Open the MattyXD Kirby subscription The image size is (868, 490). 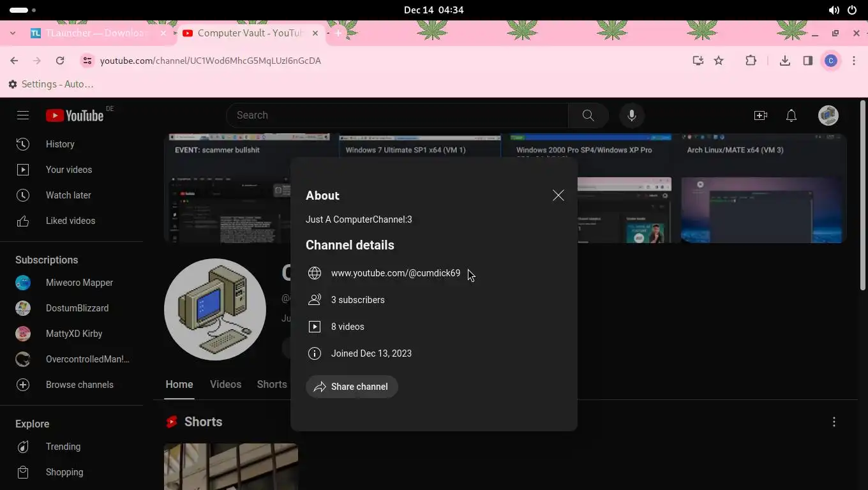71,334
